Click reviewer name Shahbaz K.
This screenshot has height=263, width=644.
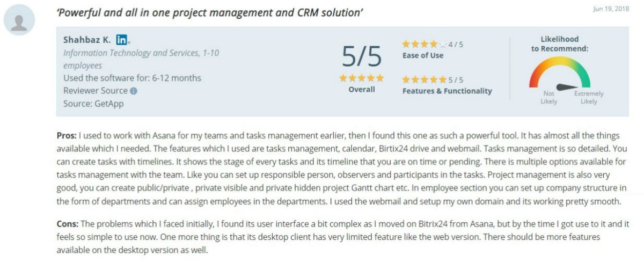pos(87,40)
